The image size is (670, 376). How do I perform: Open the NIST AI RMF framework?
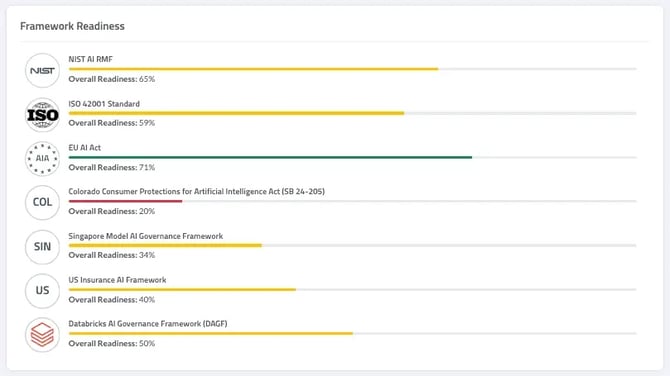click(x=91, y=59)
